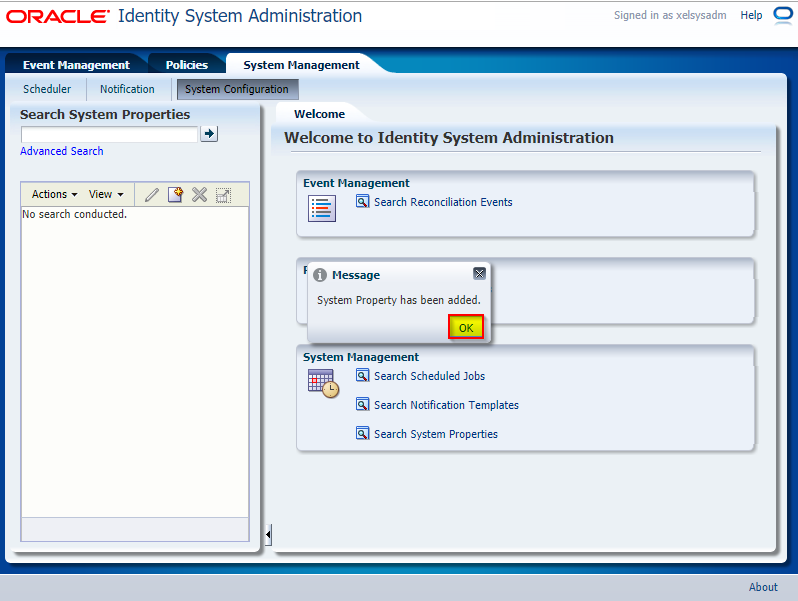Collapse the left pane splitter arrow
Screen dimensions: 798x601
268,535
